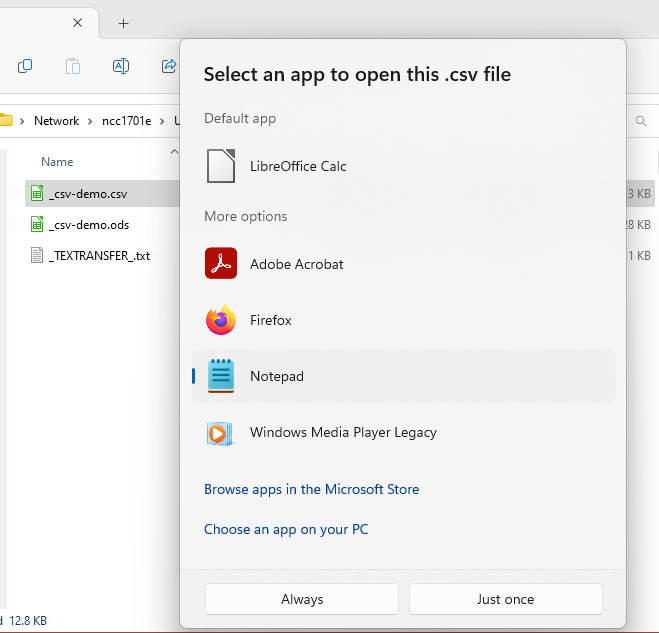Select Firefox from the app list
The width and height of the screenshot is (659, 633).
tap(403, 320)
